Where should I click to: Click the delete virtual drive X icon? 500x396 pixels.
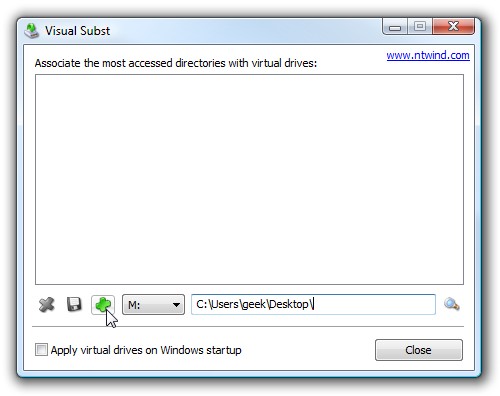[x=46, y=304]
